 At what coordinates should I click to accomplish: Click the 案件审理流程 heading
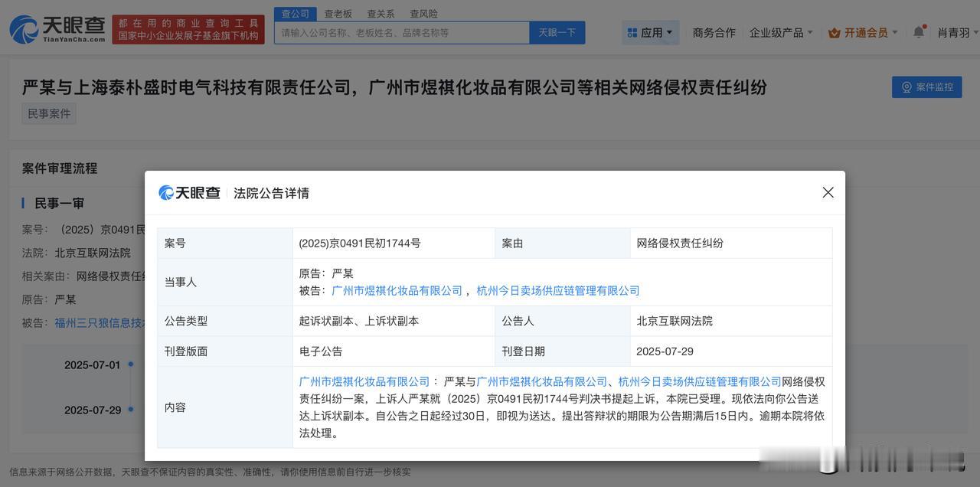(x=60, y=168)
